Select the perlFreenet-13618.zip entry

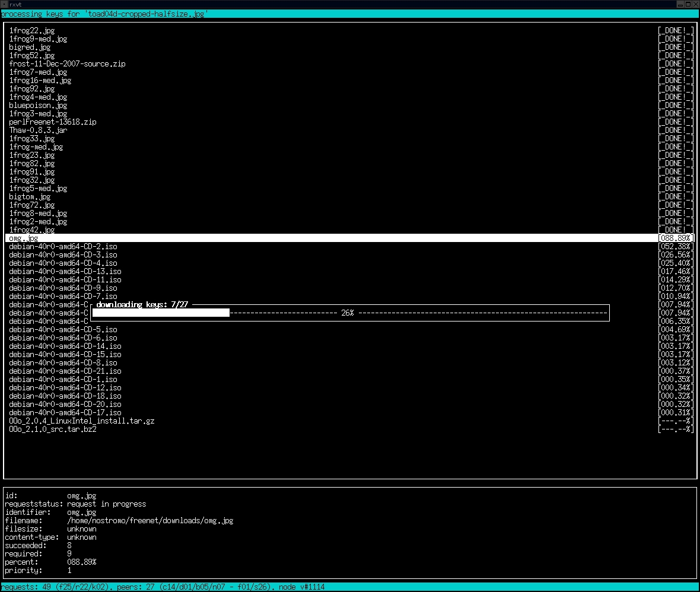(53, 122)
